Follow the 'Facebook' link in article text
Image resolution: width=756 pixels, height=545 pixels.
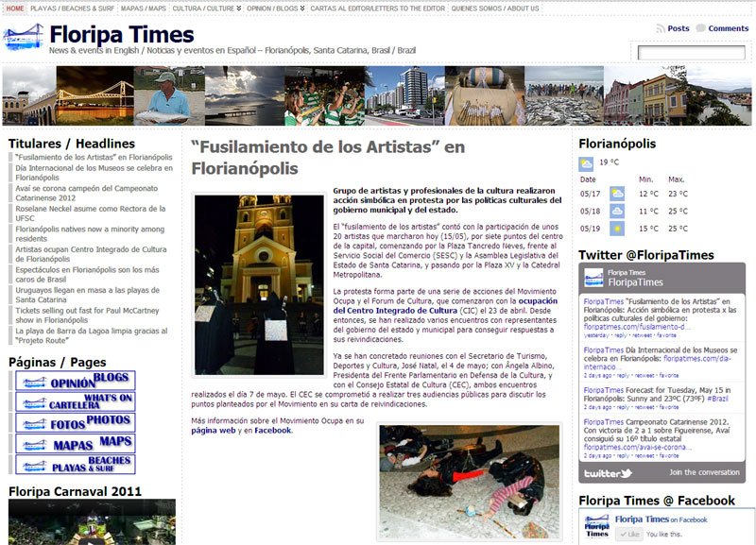273,431
